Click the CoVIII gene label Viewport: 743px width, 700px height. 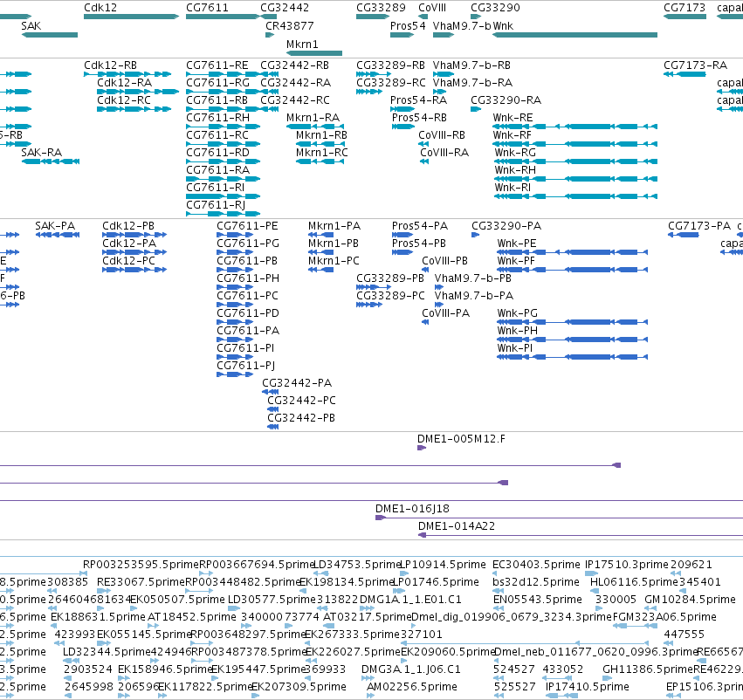click(432, 8)
